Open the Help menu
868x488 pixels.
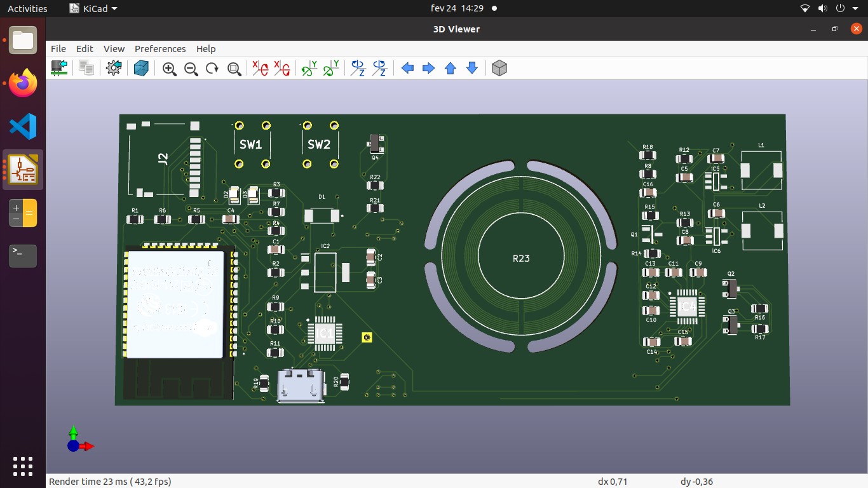coord(206,49)
